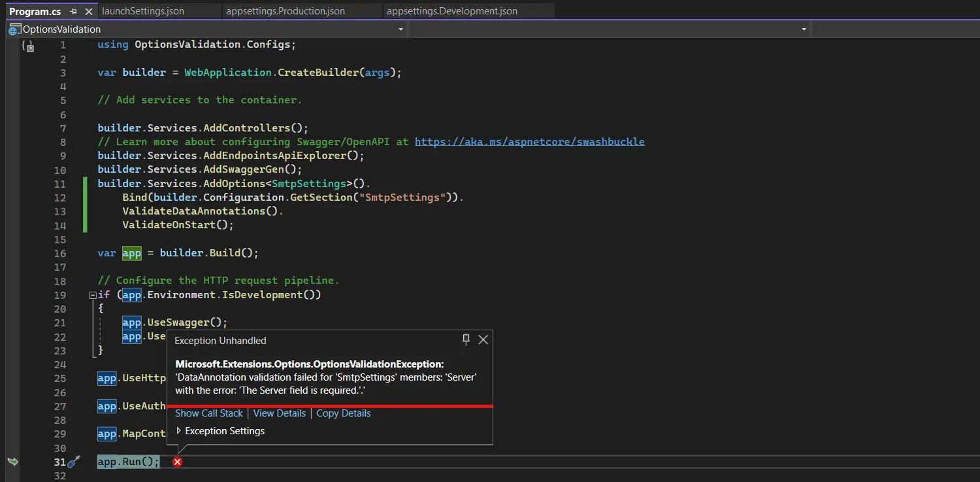Switch to the launchSettings.json tab
The width and height of the screenshot is (980, 482).
(143, 11)
